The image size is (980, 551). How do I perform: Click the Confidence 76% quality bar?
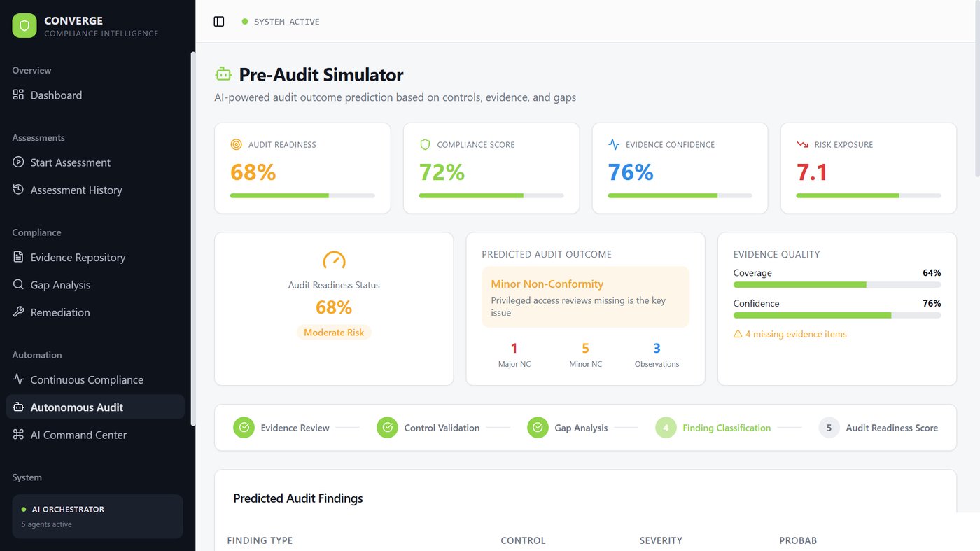click(837, 315)
